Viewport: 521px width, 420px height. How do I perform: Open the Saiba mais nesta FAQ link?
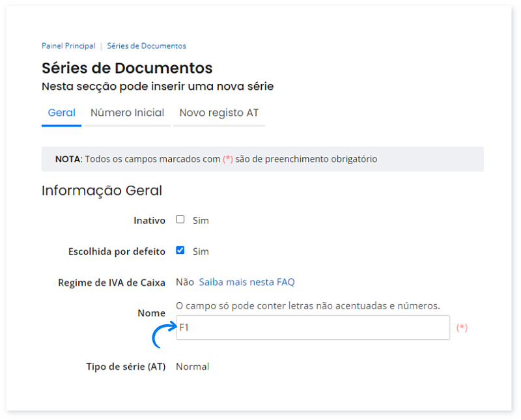[247, 282]
